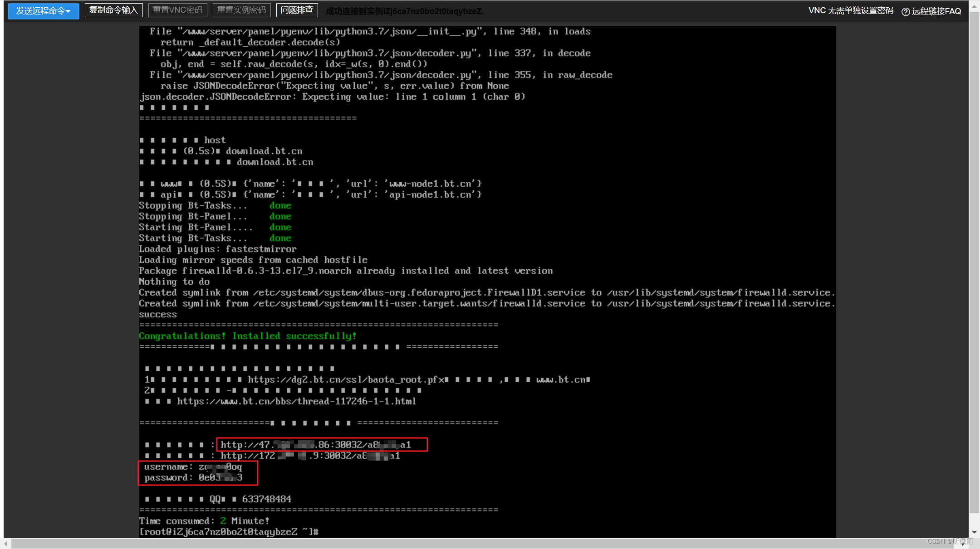Click the thread-117246 forum URL text
980x549 pixels.
pos(296,401)
